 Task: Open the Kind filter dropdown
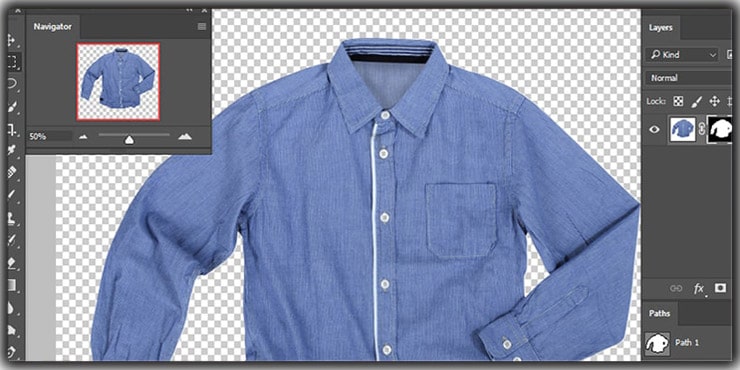point(682,55)
